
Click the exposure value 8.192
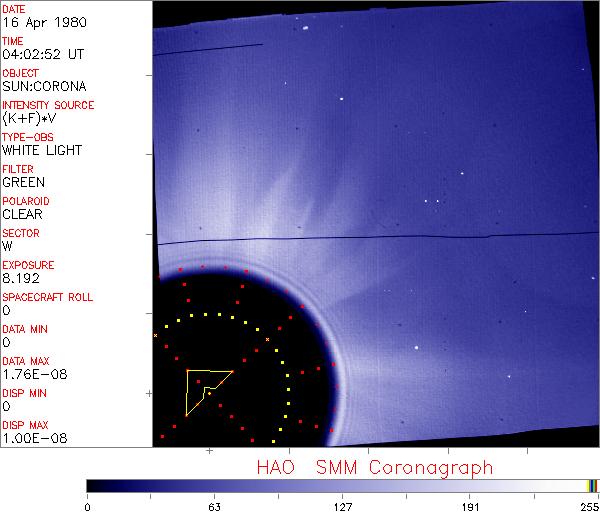point(21,279)
